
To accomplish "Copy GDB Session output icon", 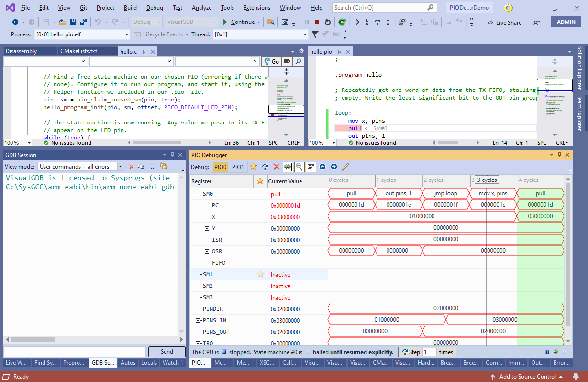I will pyautogui.click(x=141, y=166).
